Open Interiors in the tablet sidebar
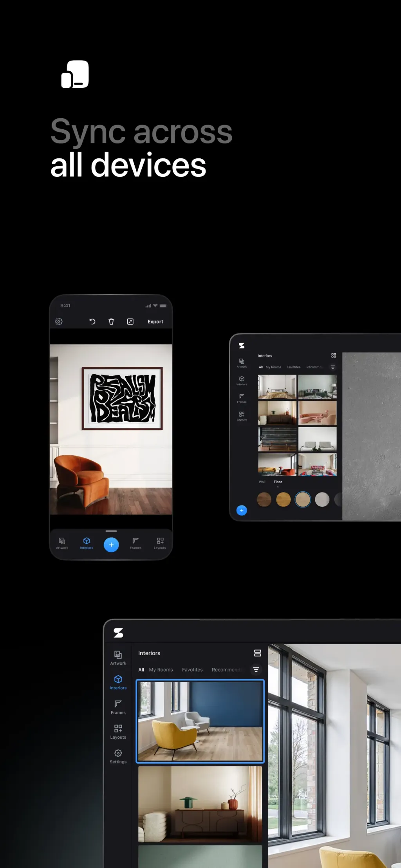This screenshot has width=401, height=868. coord(242,381)
